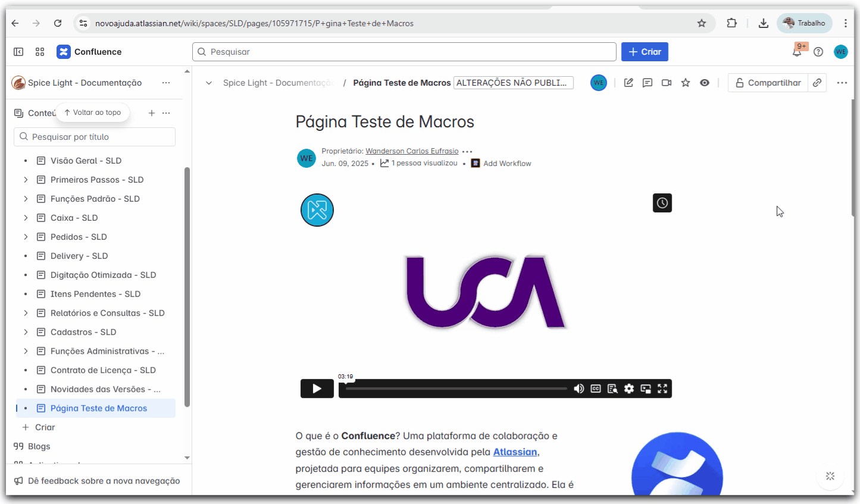Image resolution: width=860 pixels, height=504 pixels.
Task: Click the Criar button in top bar
Action: point(645,52)
